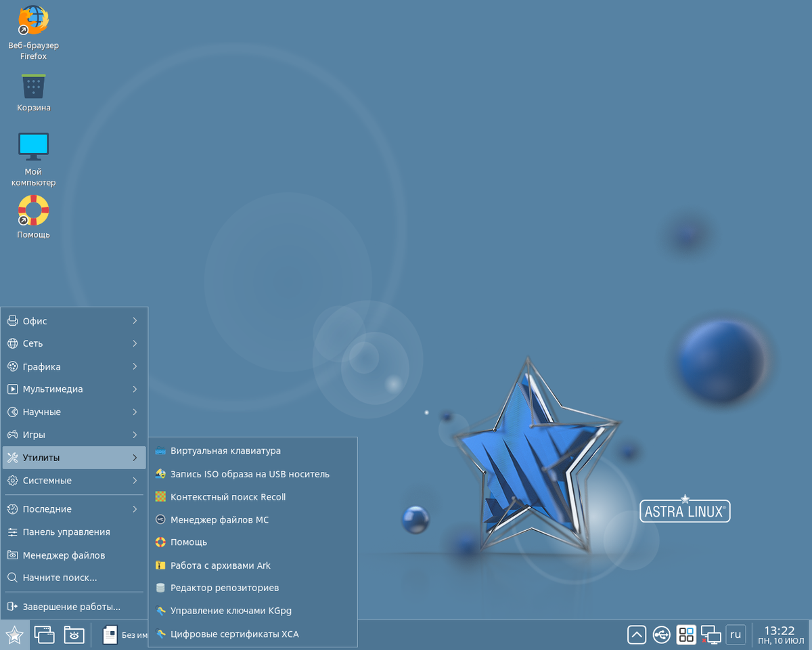Select the Без имени document taskbar entry
812x650 pixels.
(125, 635)
